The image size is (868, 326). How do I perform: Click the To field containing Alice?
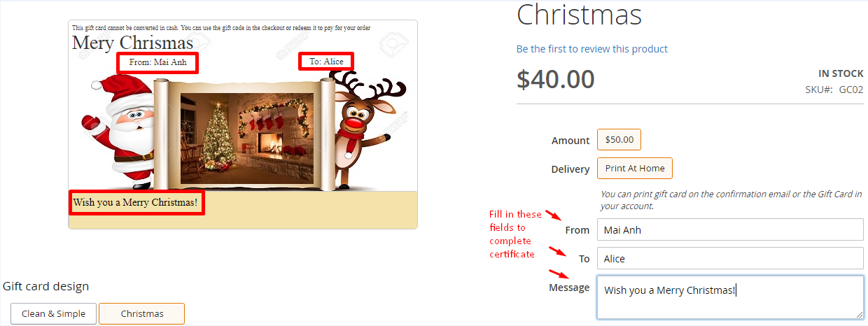[730, 258]
